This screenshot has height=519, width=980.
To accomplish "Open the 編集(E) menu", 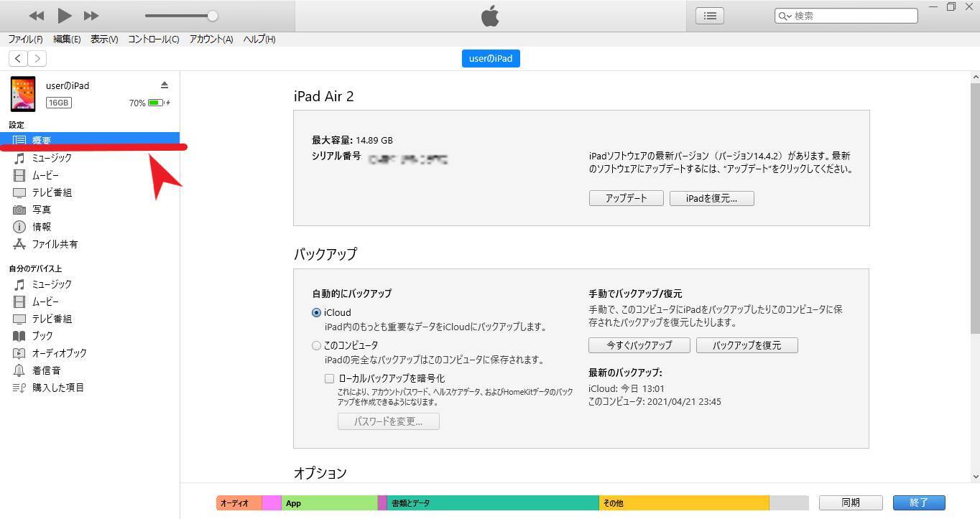I will click(67, 39).
